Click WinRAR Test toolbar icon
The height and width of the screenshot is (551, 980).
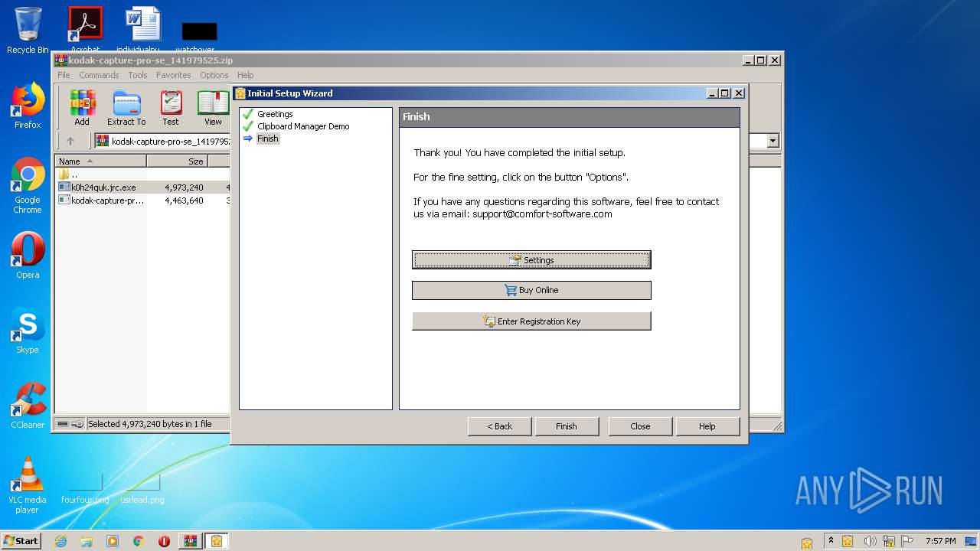point(171,108)
